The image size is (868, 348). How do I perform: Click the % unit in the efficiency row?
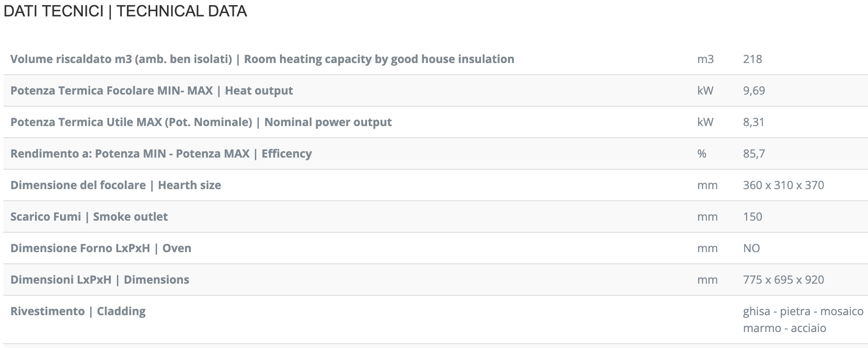pos(702,154)
